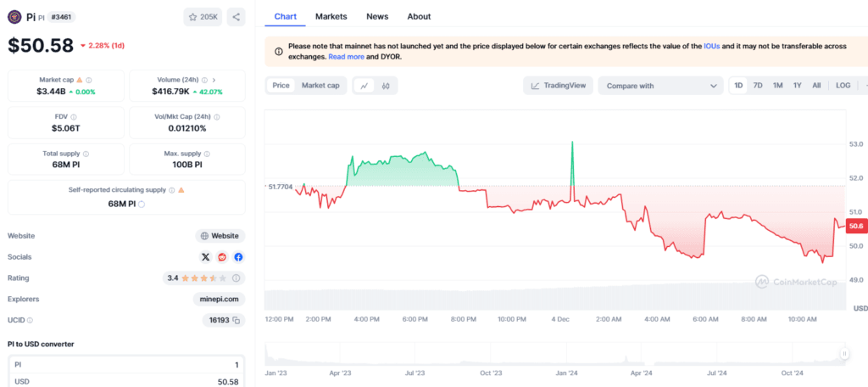Click the $5.06T FDV value
Screen dimensions: 868x387
(x=65, y=128)
